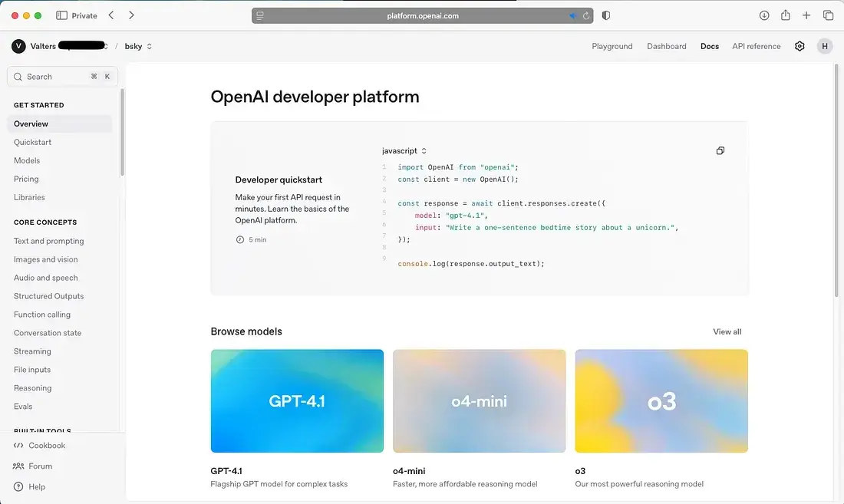Screen dimensions: 844x504
Task: Go forward with the right chevron
Action: tap(130, 15)
